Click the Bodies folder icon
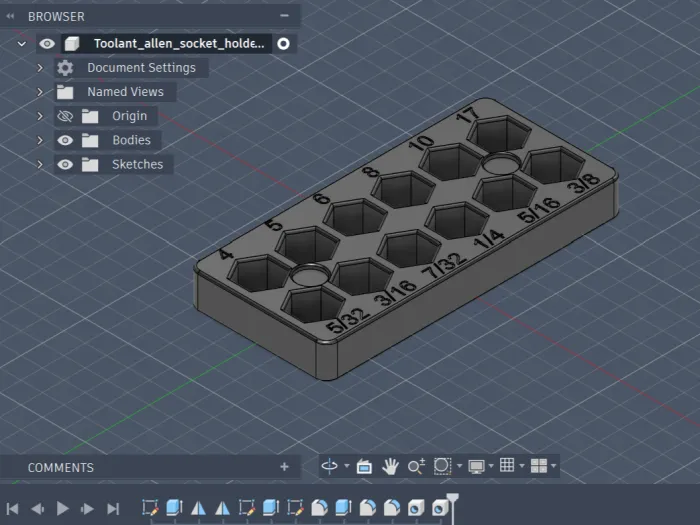The width and height of the screenshot is (700, 525). coord(90,140)
